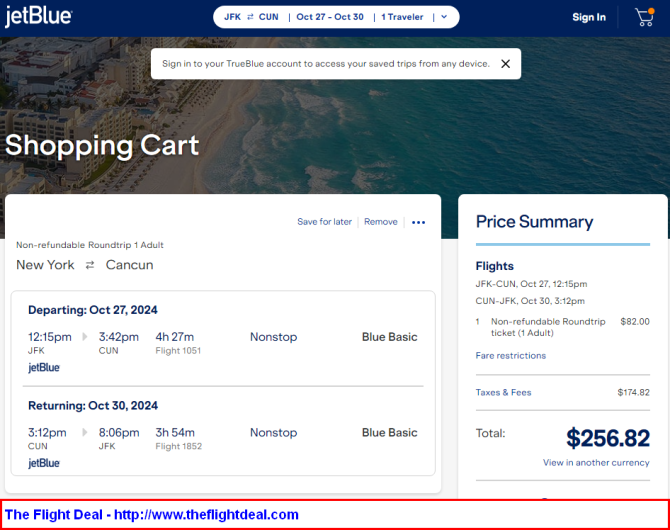Click the 3:42pm CUN arrival time

coord(119,337)
